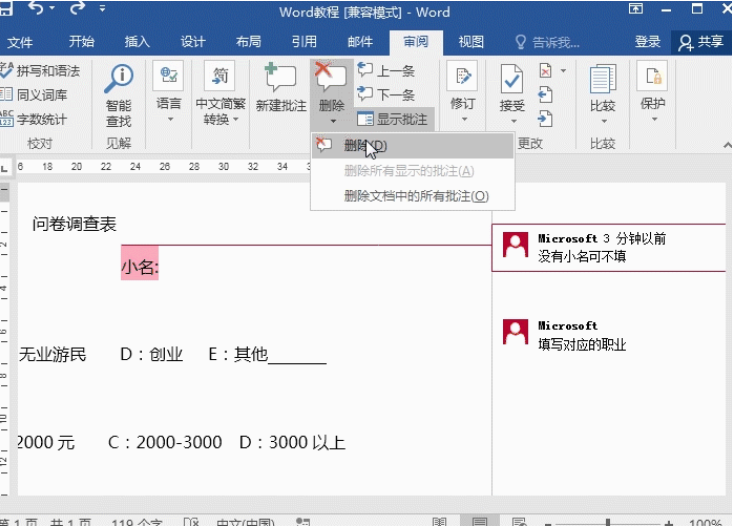Click the 共享 share button
This screenshot has height=530, width=732.
tap(701, 42)
